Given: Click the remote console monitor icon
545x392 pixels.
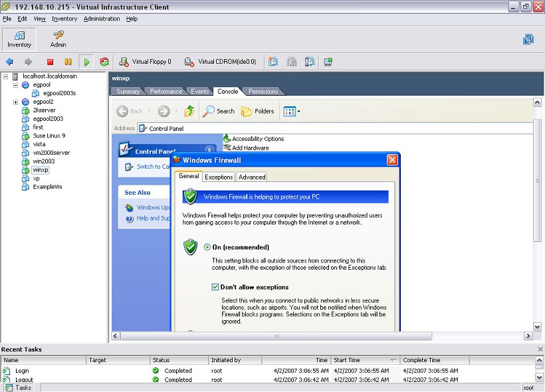Looking at the screenshot, I should coord(328,62).
